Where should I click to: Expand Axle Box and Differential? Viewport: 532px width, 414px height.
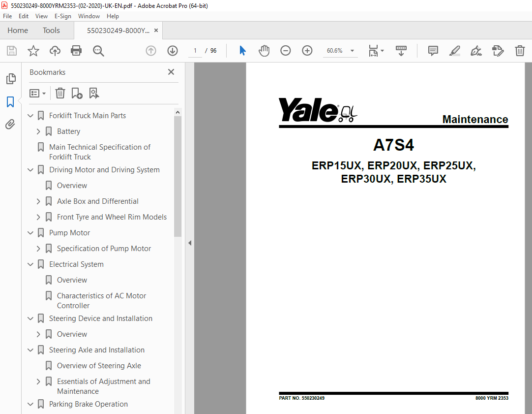pyautogui.click(x=38, y=201)
